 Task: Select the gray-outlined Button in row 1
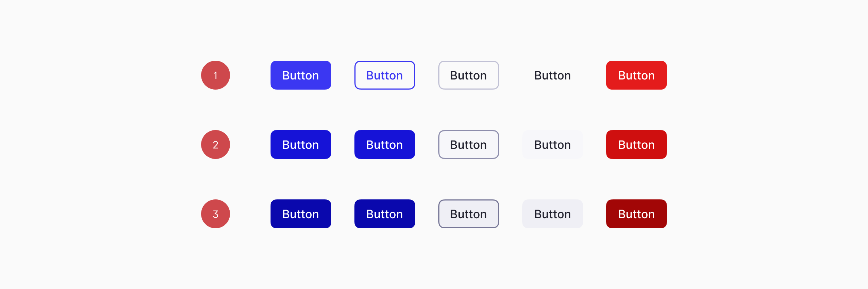click(468, 75)
